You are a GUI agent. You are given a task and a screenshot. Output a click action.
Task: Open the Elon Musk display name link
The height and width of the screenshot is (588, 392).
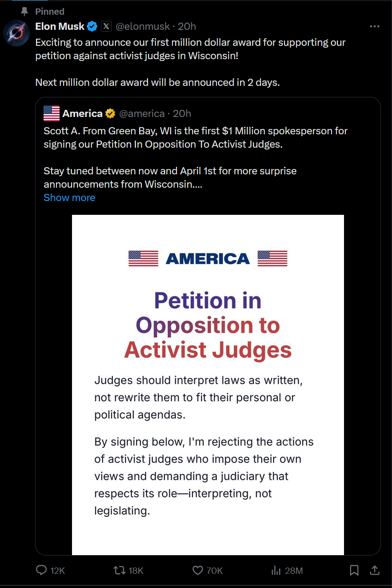(x=60, y=27)
